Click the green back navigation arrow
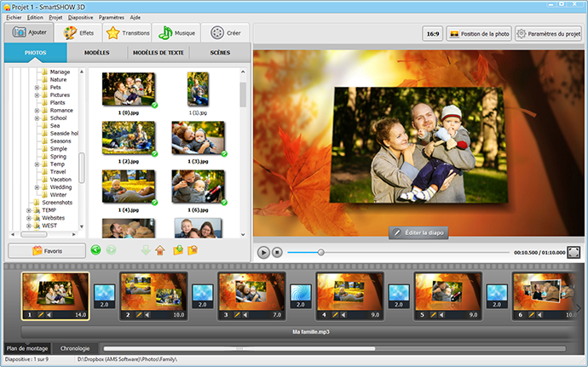The image size is (588, 367). 95,250
